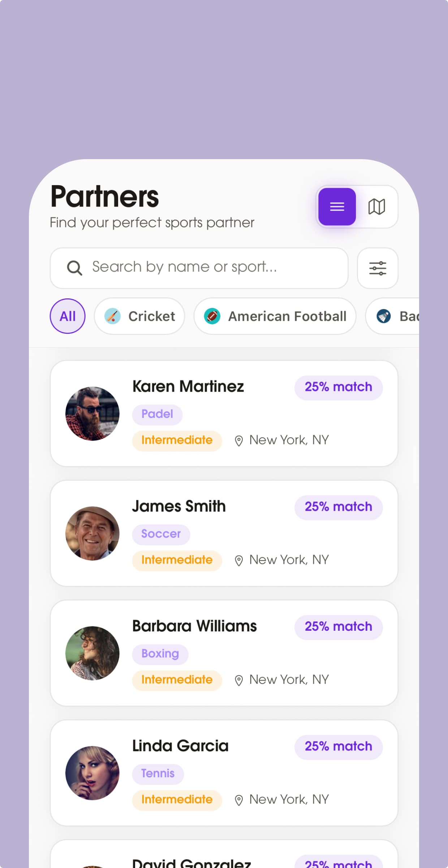Open the Linda Garcia name link

(x=180, y=746)
